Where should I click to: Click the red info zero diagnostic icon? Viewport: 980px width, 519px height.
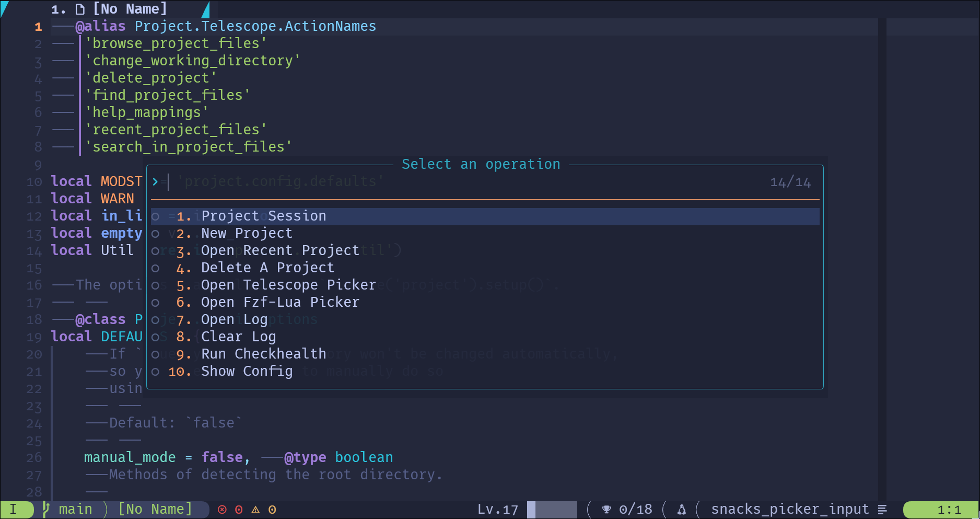[x=239, y=509]
